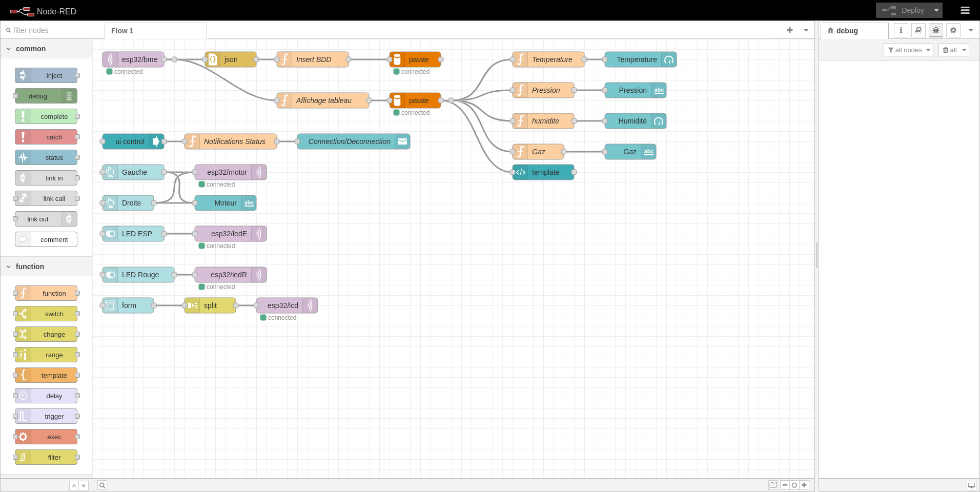
Task: Click the zoom in plus button
Action: 804,485
